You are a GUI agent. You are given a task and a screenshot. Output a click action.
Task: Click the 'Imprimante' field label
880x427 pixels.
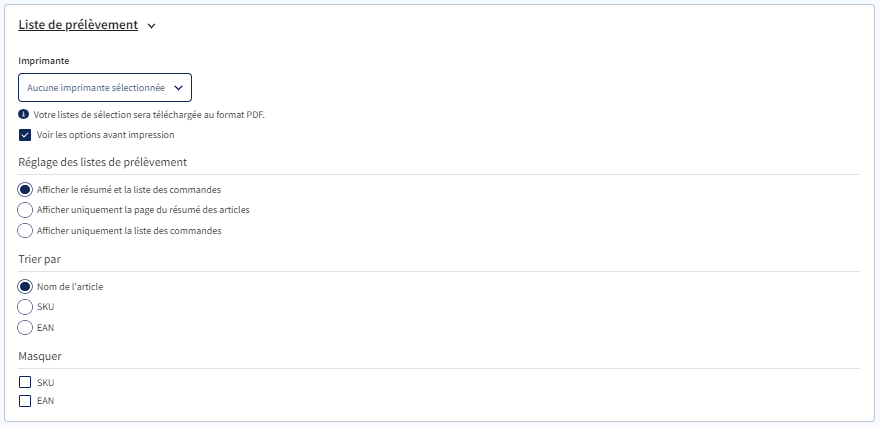[x=44, y=61]
